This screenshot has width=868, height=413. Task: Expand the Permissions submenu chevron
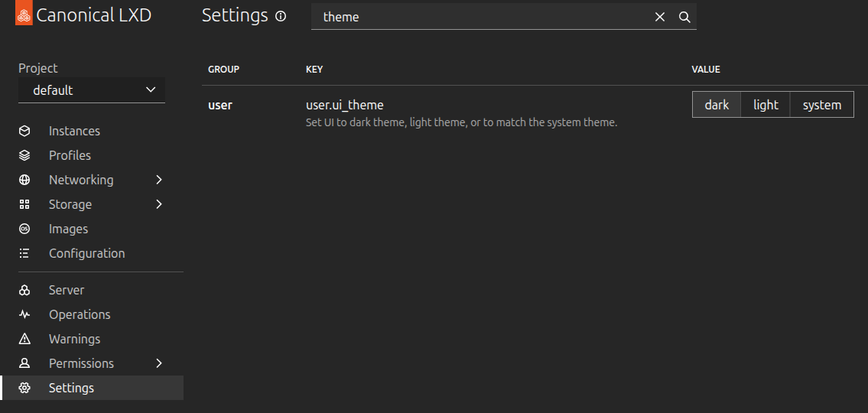(159, 363)
